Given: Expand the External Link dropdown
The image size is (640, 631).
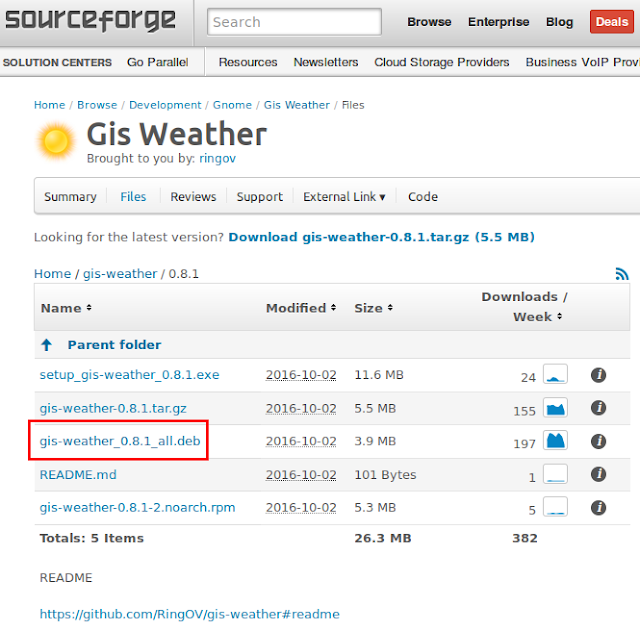Looking at the screenshot, I should point(344,197).
